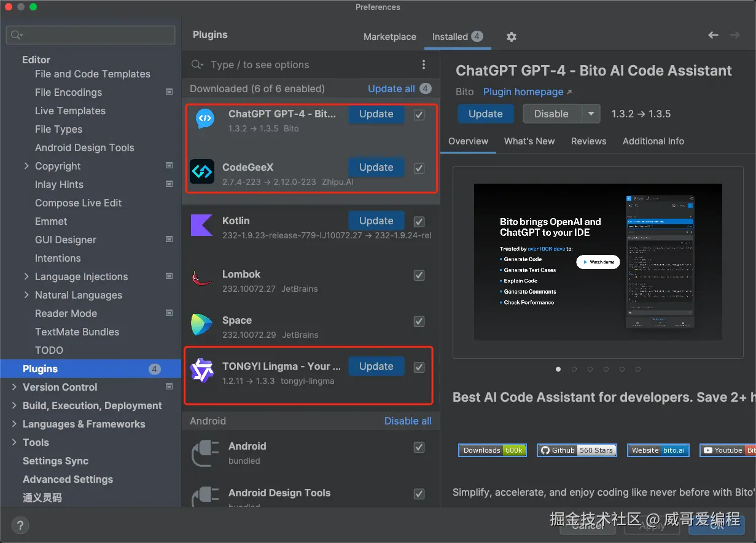Image resolution: width=756 pixels, height=543 pixels.
Task: Expand the Language Injections node
Action: point(26,276)
